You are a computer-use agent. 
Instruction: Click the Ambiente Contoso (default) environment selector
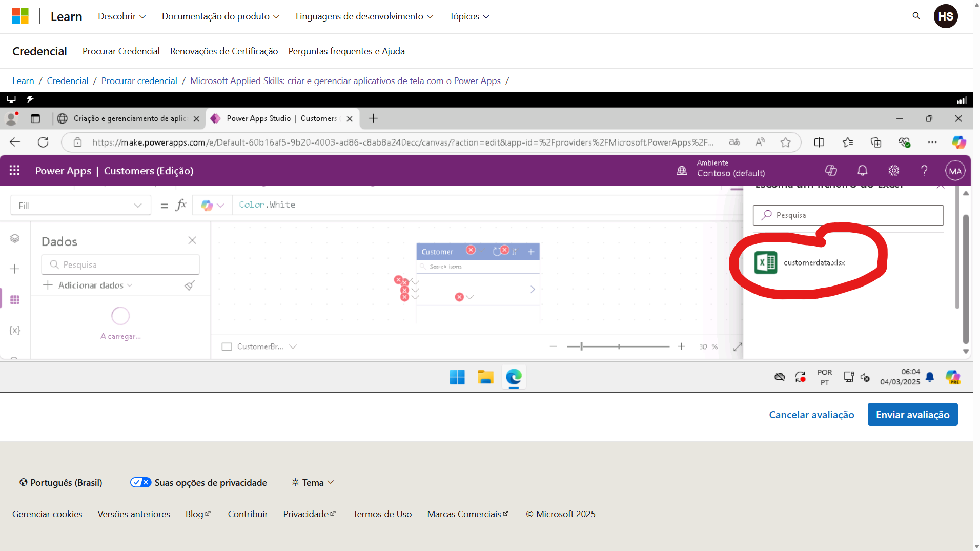point(721,169)
